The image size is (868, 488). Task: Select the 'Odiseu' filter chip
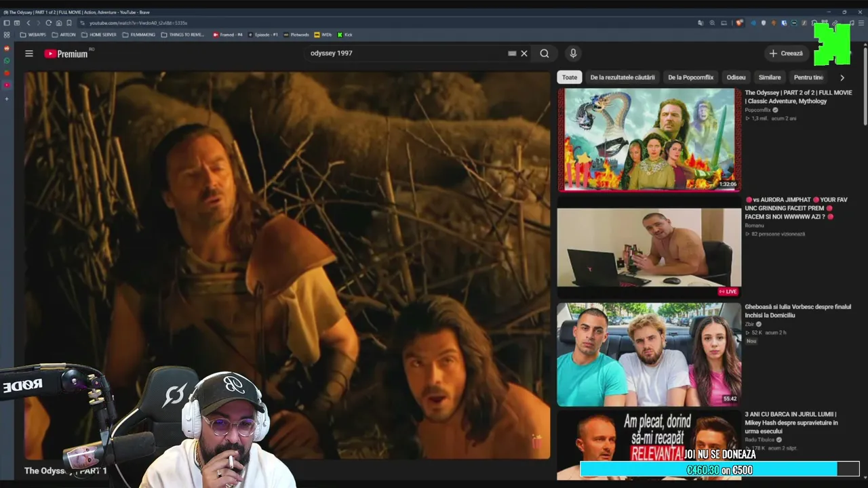tap(736, 77)
